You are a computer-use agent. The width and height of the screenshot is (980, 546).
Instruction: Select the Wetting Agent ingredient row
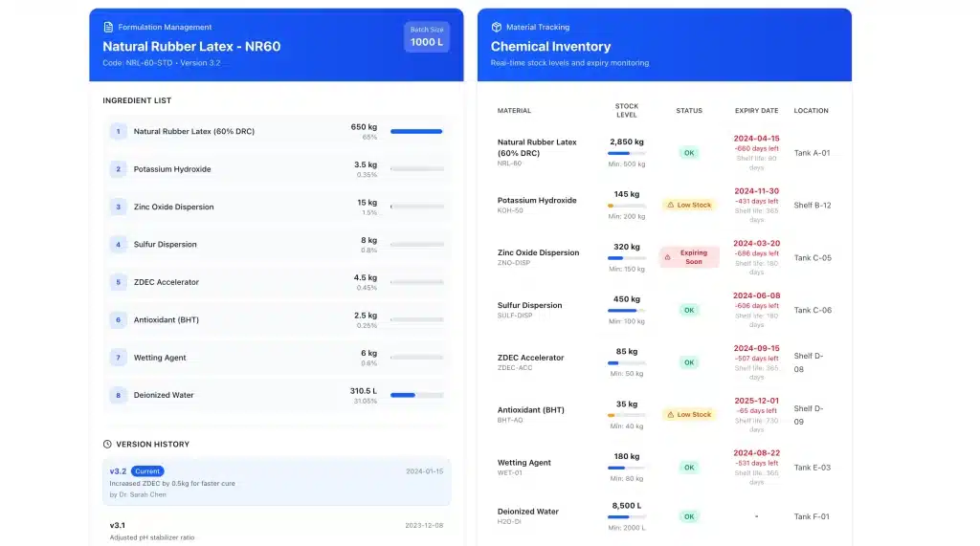276,358
